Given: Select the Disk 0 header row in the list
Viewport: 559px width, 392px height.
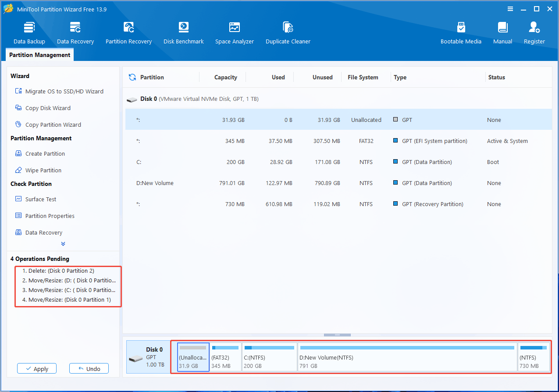Looking at the screenshot, I should (x=338, y=99).
